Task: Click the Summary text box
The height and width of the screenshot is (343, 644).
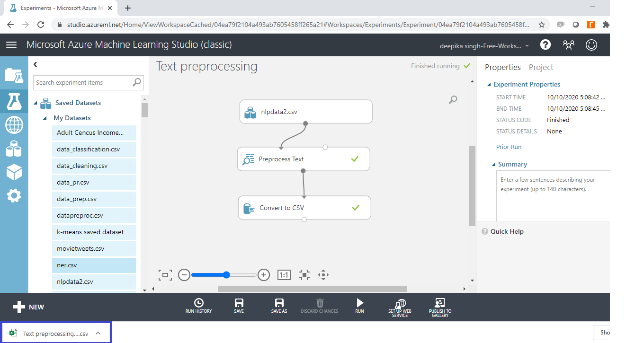Action: tap(553, 196)
